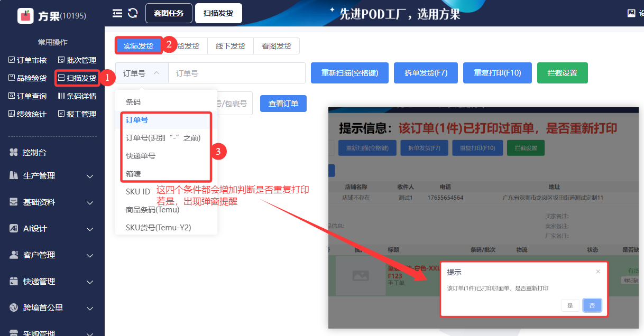
Task: Open 品检验货 shortcut
Action: click(x=27, y=78)
